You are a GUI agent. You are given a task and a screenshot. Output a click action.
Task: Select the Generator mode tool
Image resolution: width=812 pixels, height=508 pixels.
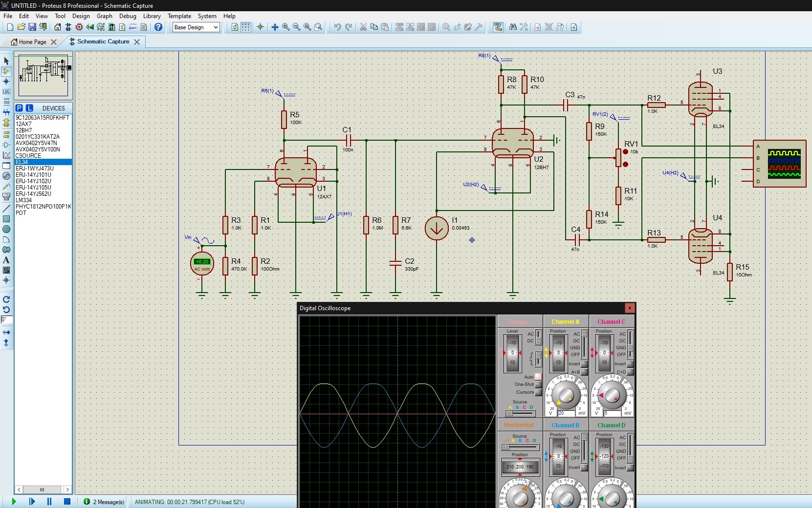coord(6,176)
